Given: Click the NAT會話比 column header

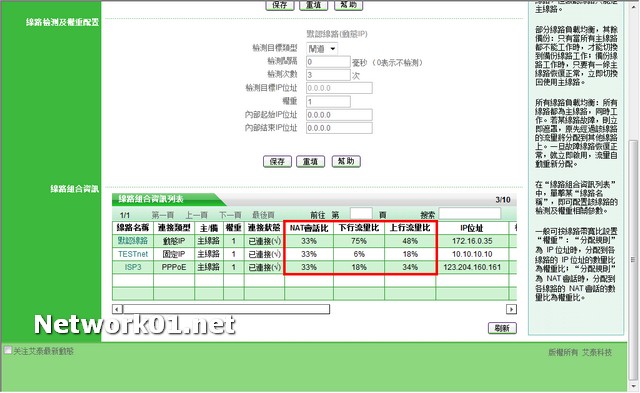Looking at the screenshot, I should pos(309,228).
